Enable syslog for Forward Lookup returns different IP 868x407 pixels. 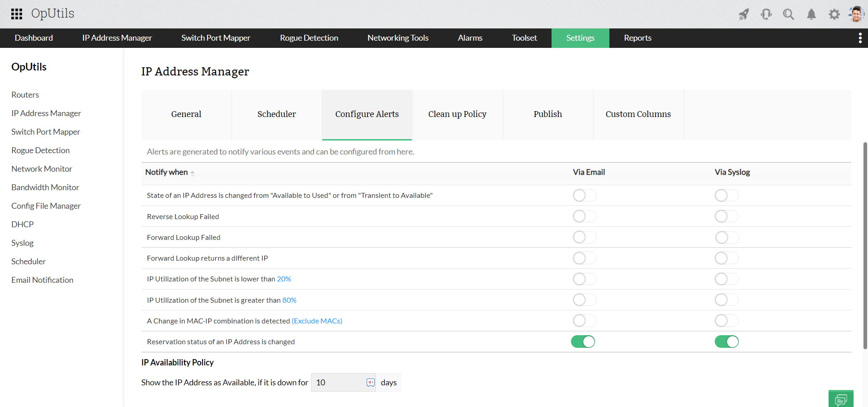tap(726, 258)
